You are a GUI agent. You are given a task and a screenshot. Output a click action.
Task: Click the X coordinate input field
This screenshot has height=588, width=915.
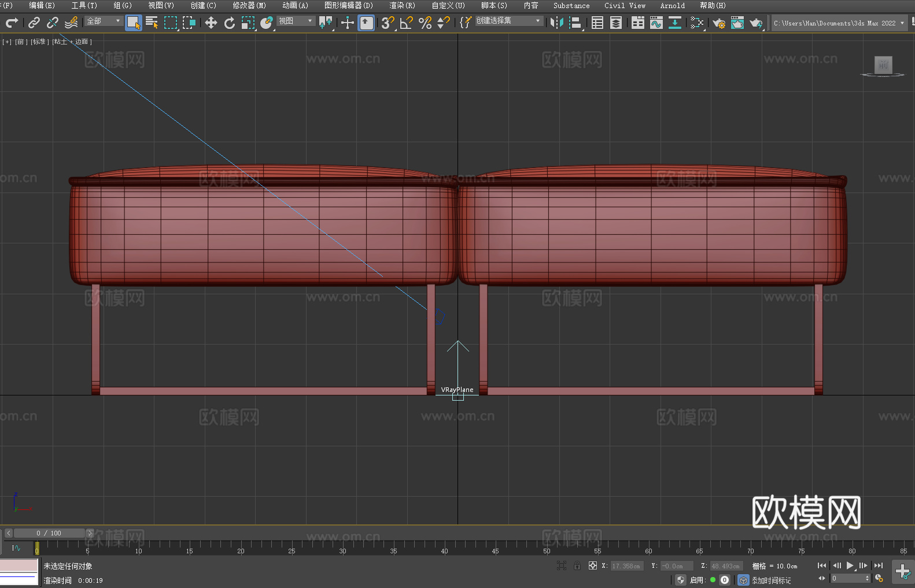627,566
